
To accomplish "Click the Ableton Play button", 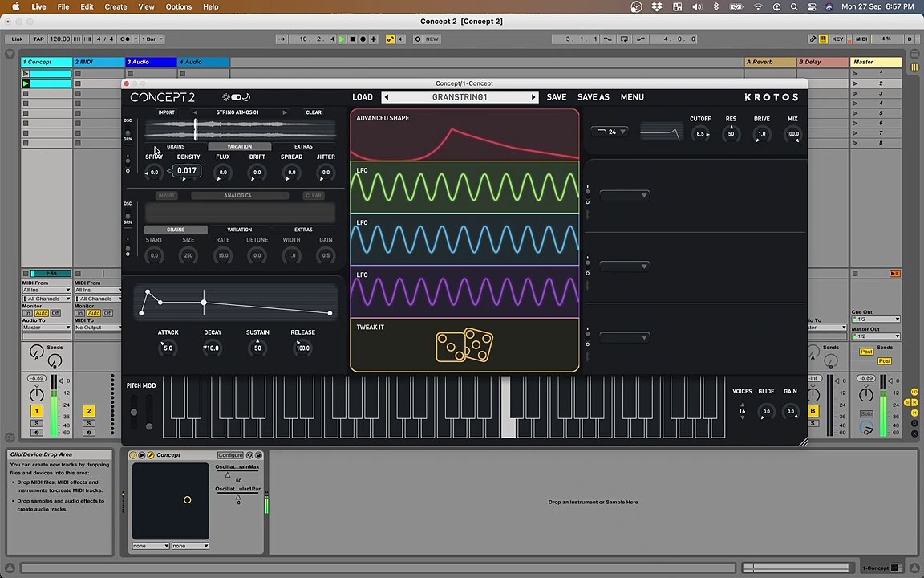I will 342,39.
